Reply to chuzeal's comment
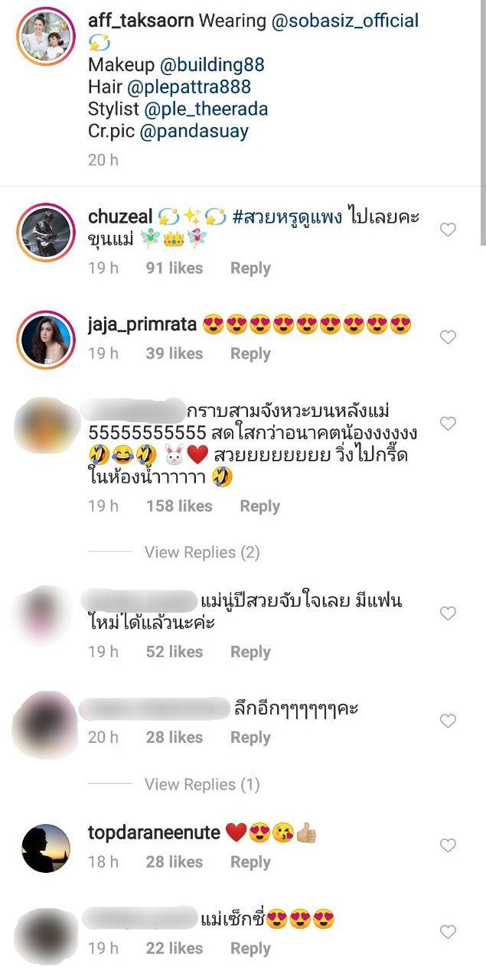This screenshot has width=486, height=980. tap(250, 269)
